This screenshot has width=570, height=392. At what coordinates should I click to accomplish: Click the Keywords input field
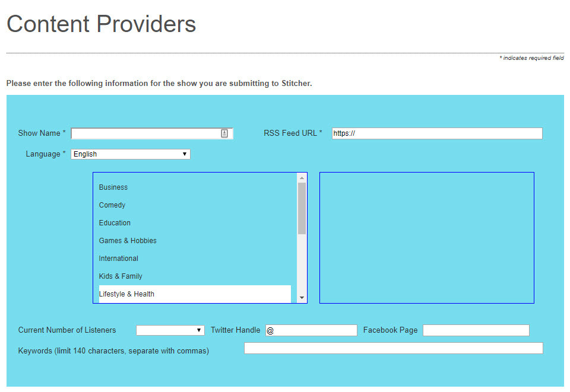coord(393,348)
